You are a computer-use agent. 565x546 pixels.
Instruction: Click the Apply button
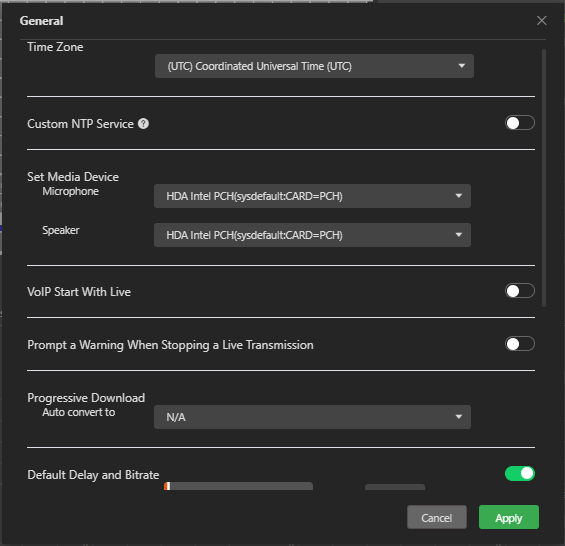508,517
